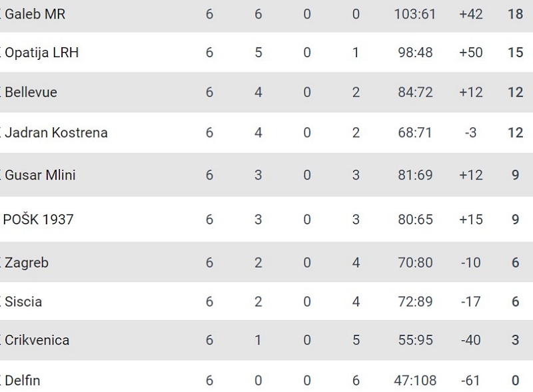533x392 pixels.
Task: Select Galeb MR's 103:61 goals cell
Action: pyautogui.click(x=415, y=14)
